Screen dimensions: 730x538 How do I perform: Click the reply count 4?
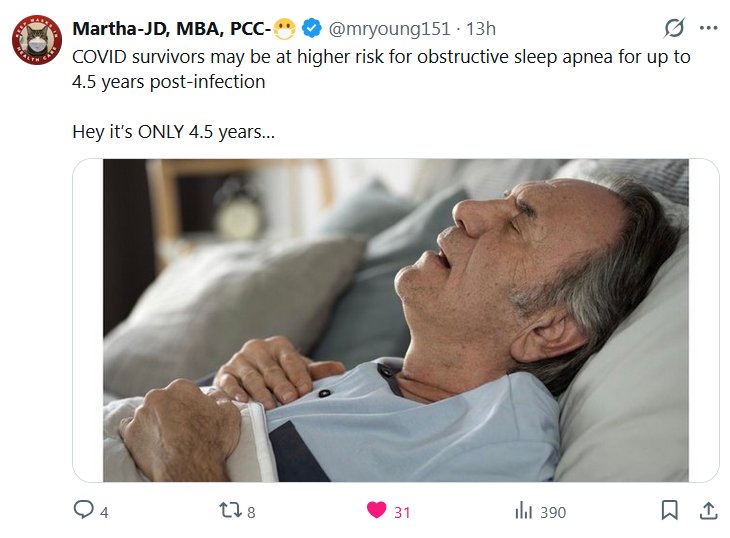click(x=104, y=512)
